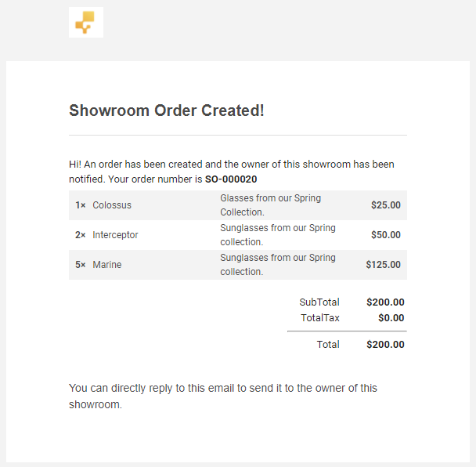476x467 pixels.
Task: Click the $125.00 price for Marine
Action: [x=383, y=265]
